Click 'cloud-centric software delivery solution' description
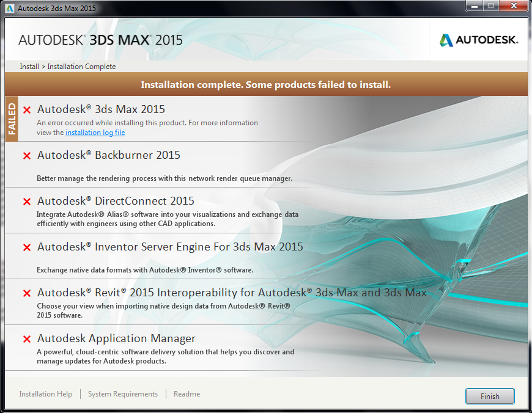This screenshot has height=413, width=532. [x=166, y=356]
